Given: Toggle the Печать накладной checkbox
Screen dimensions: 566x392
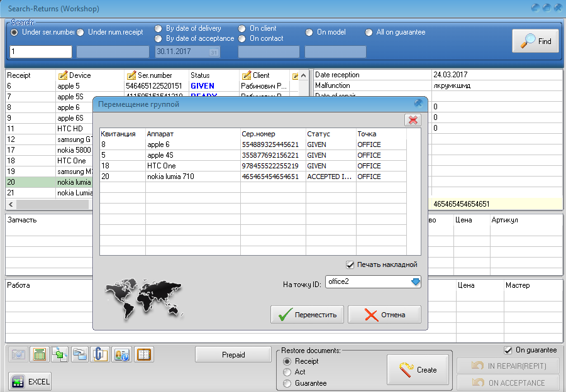Looking at the screenshot, I should click(350, 264).
